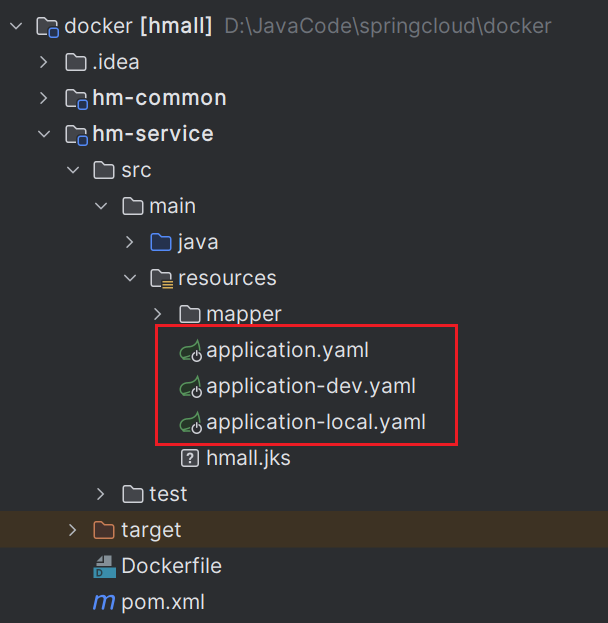Click the Spring icon beside application-local.yaml

[x=190, y=423]
